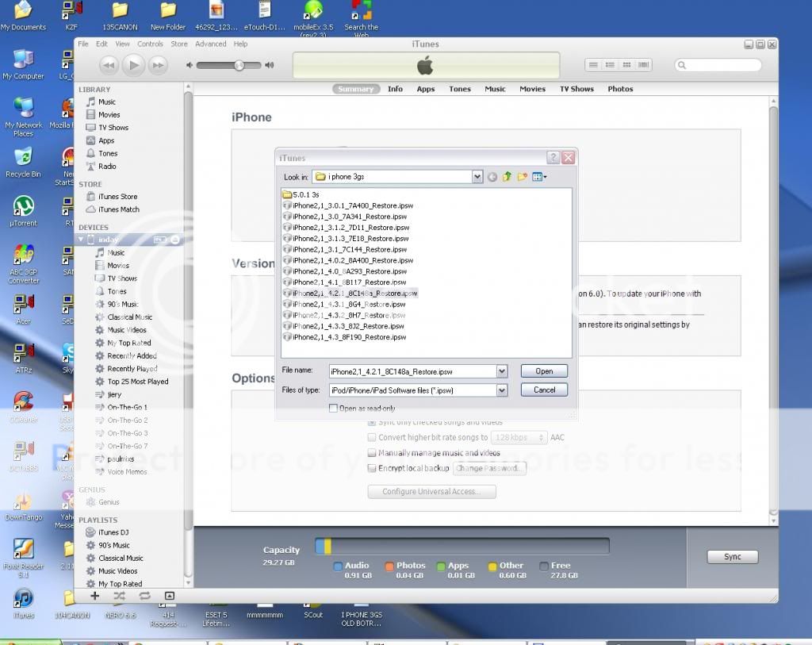Viewport: 812px width, 645px height.
Task: Click the Sync button
Action: coord(732,556)
